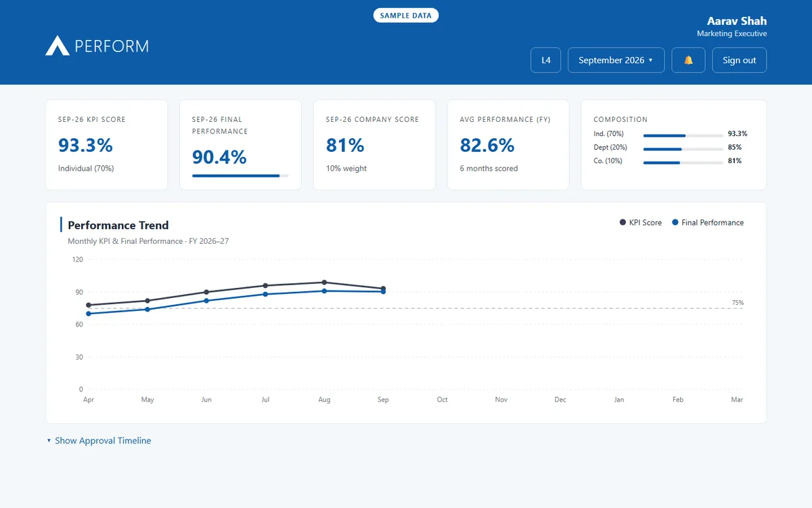Click the Mar x-axis label
Image resolution: width=812 pixels, height=508 pixels.
point(737,400)
